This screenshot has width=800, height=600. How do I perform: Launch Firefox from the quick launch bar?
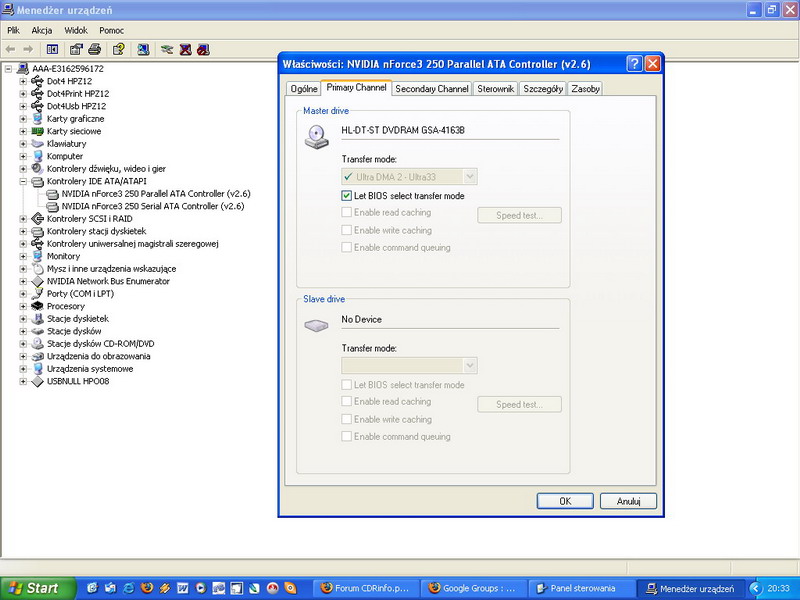click(147, 588)
